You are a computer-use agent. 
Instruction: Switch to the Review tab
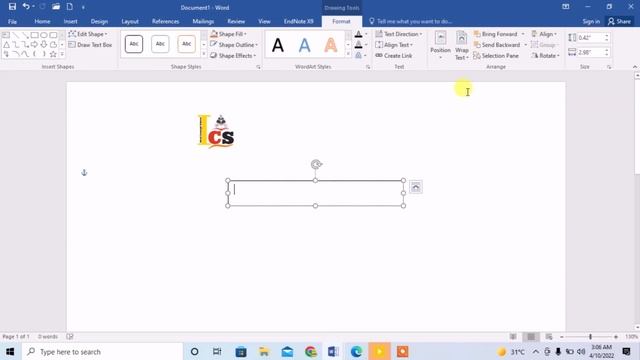(236, 22)
